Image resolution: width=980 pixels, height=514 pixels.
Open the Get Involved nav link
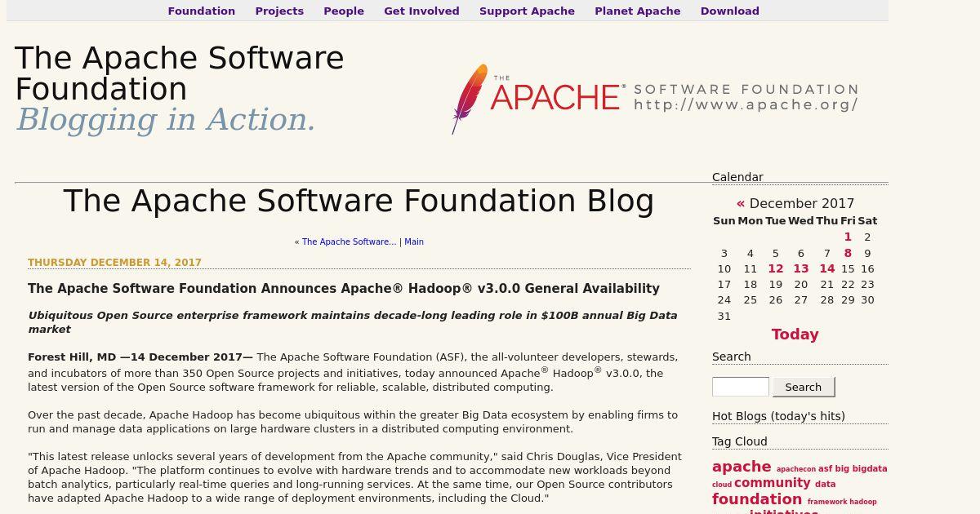421,11
